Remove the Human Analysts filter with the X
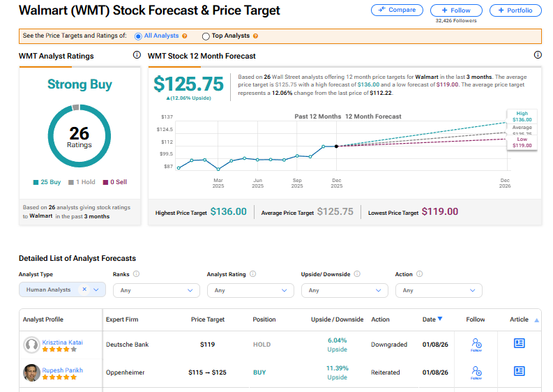 click(x=84, y=289)
